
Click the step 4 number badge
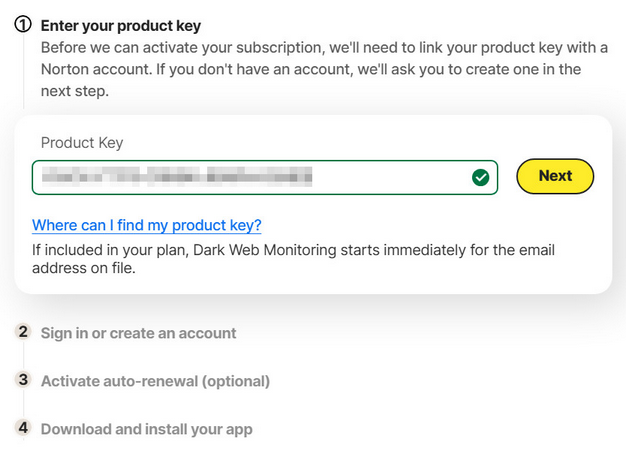pos(23,428)
